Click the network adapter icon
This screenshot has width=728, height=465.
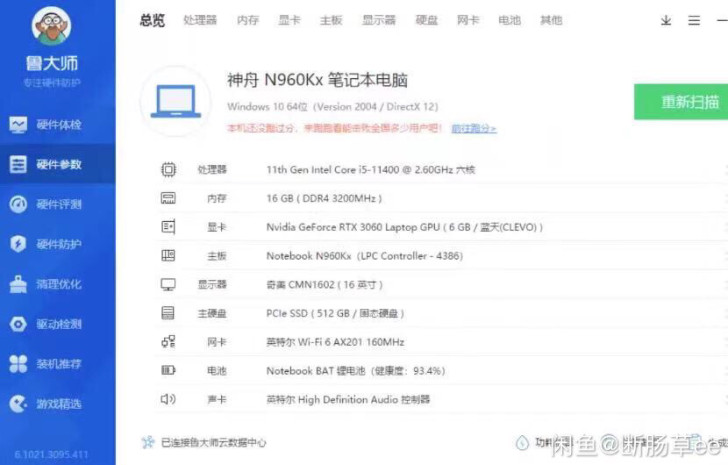coord(168,342)
